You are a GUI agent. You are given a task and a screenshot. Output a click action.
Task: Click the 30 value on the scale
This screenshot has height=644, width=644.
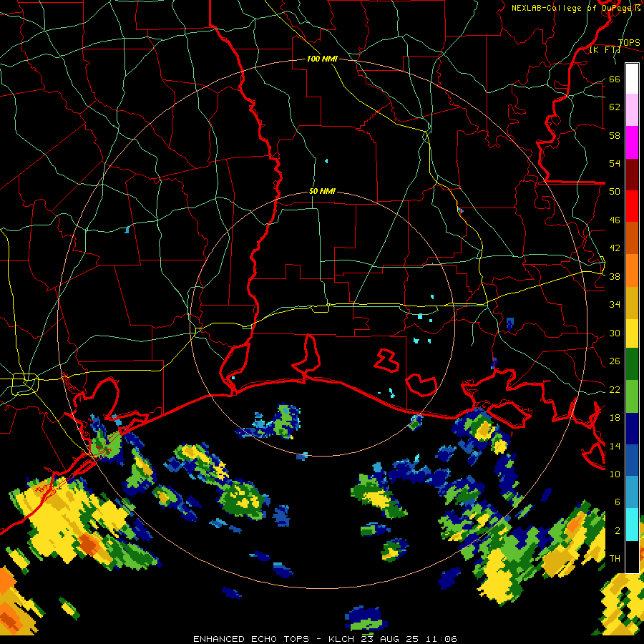point(615,333)
